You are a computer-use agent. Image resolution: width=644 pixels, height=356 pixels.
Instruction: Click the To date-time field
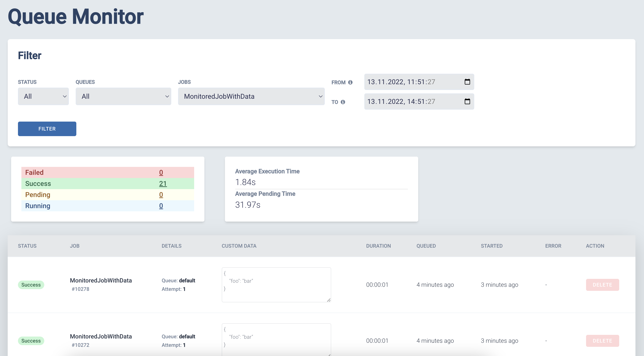coord(410,102)
